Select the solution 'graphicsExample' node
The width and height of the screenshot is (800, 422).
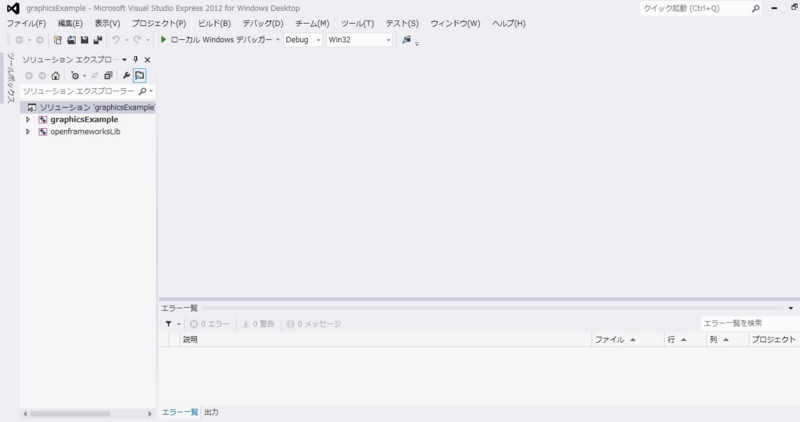[x=88, y=107]
